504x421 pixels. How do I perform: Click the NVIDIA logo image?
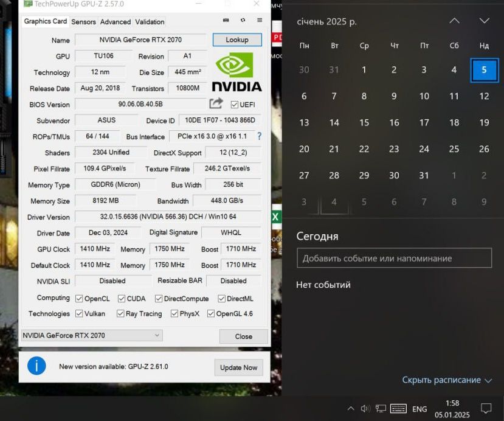(237, 72)
